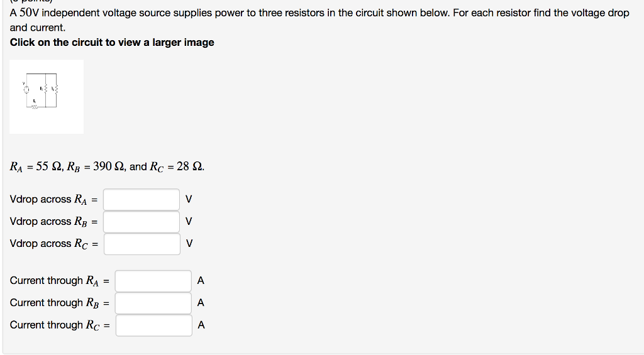Click the Vdrop across RA input field

point(142,200)
